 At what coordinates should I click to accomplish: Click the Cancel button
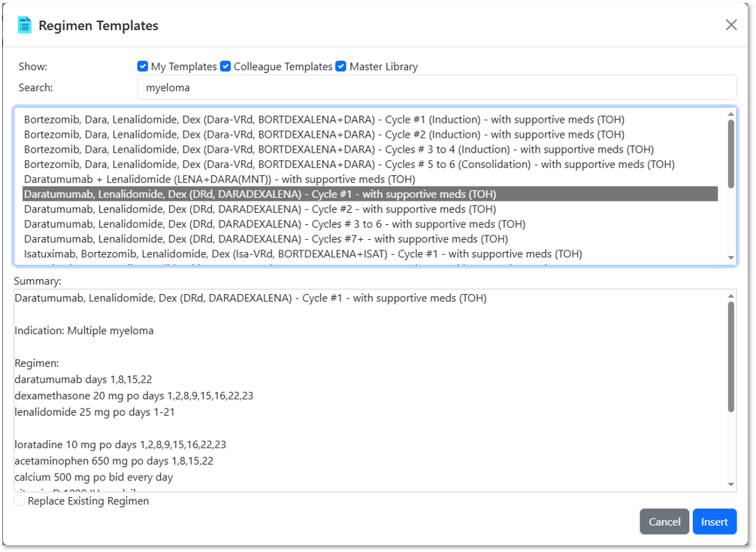point(664,522)
